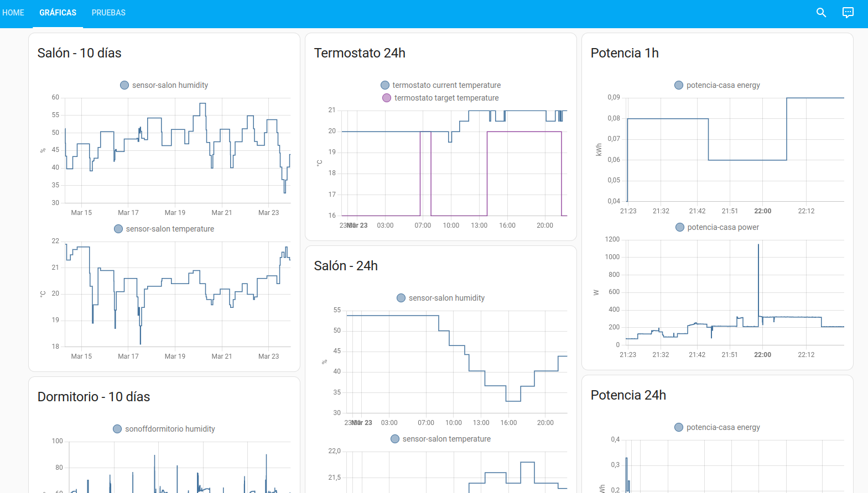Open the chat assistant icon in header
This screenshot has width=868, height=493.
tap(848, 13)
